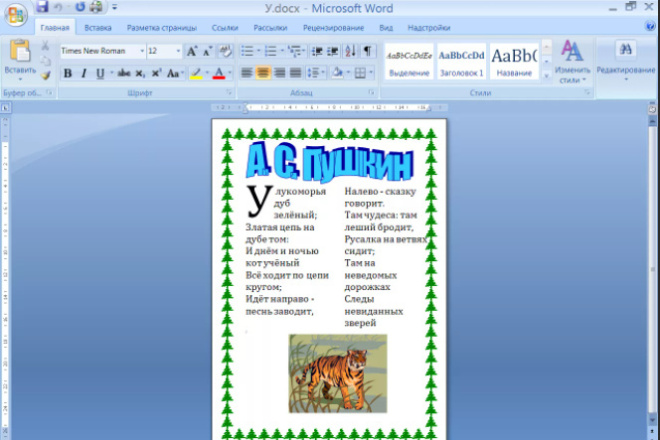Cut selection with scissors icon
660x440 pixels.
(x=45, y=45)
